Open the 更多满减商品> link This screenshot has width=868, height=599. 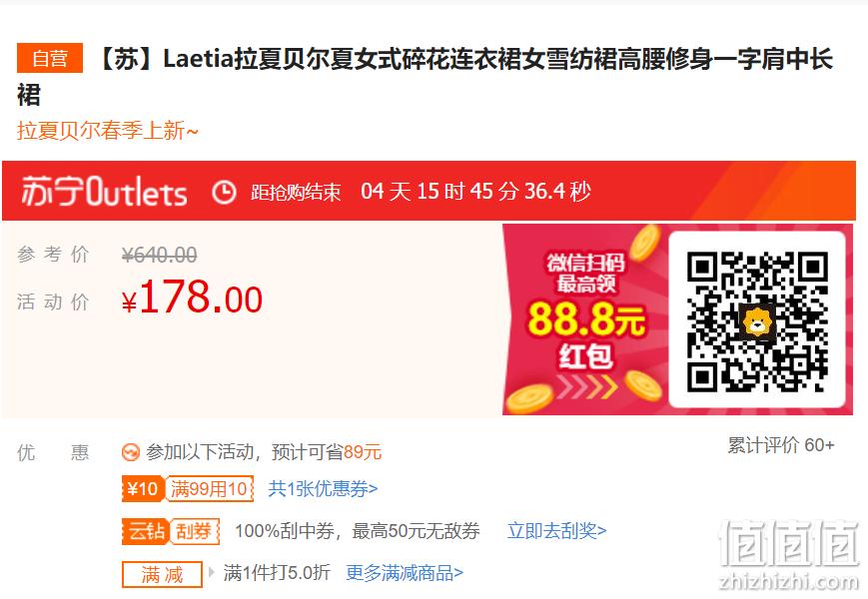405,573
